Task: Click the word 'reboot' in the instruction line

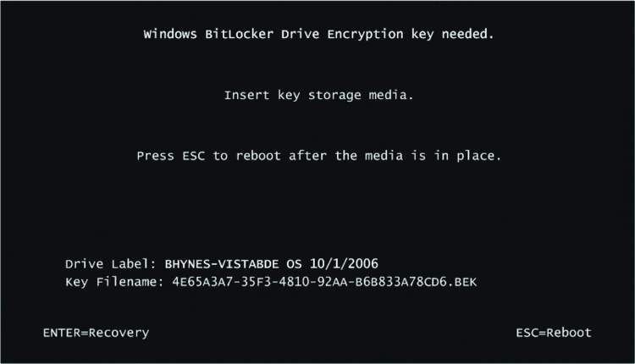Action: [258, 156]
